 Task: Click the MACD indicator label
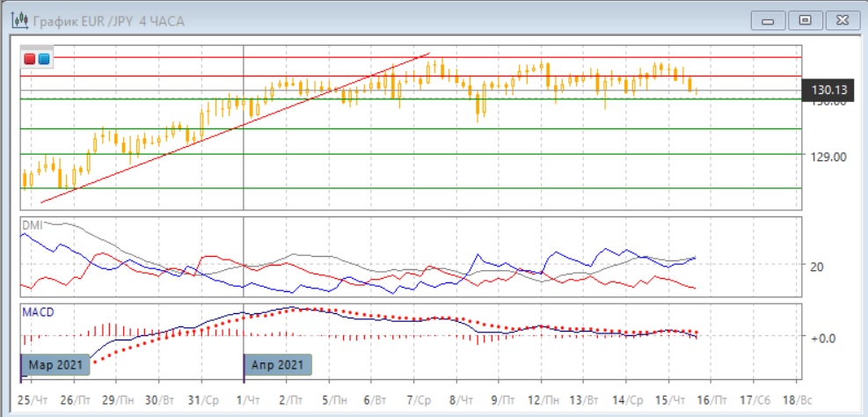point(38,312)
